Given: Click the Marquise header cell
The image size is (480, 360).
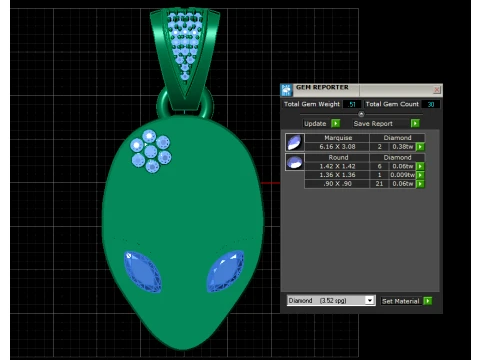Looking at the screenshot, I should (337, 138).
